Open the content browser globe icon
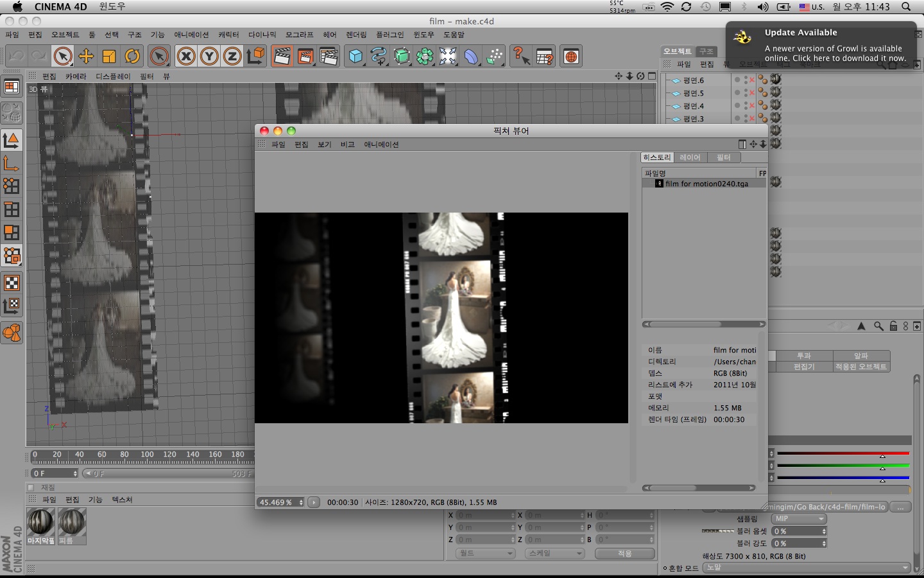Viewport: 924px width, 578px height. point(570,57)
